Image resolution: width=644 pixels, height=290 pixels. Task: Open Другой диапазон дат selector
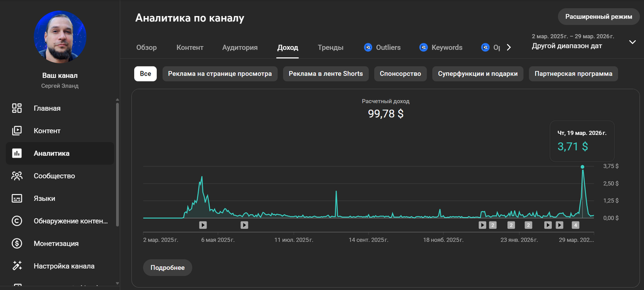[567, 46]
